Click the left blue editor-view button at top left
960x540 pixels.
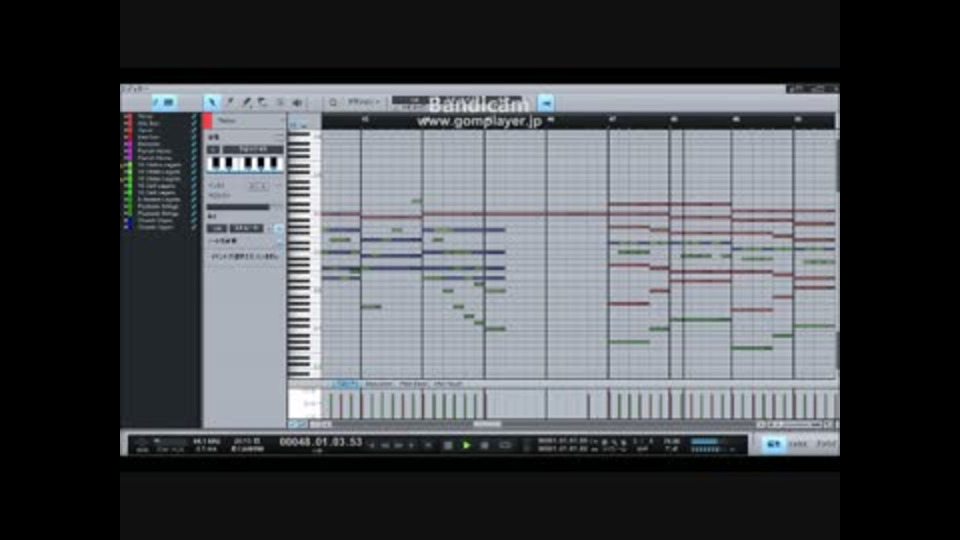[x=156, y=102]
